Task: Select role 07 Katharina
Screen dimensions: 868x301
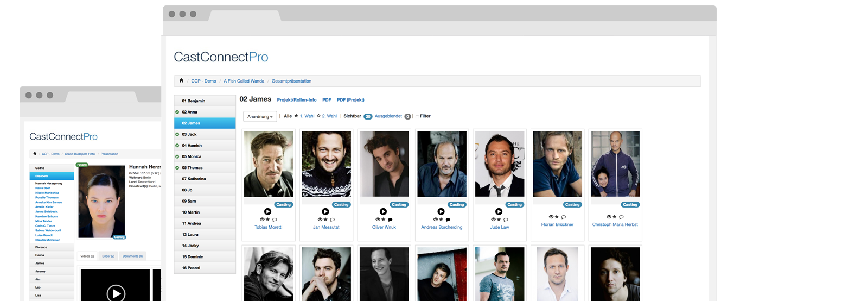Action: tap(205, 179)
